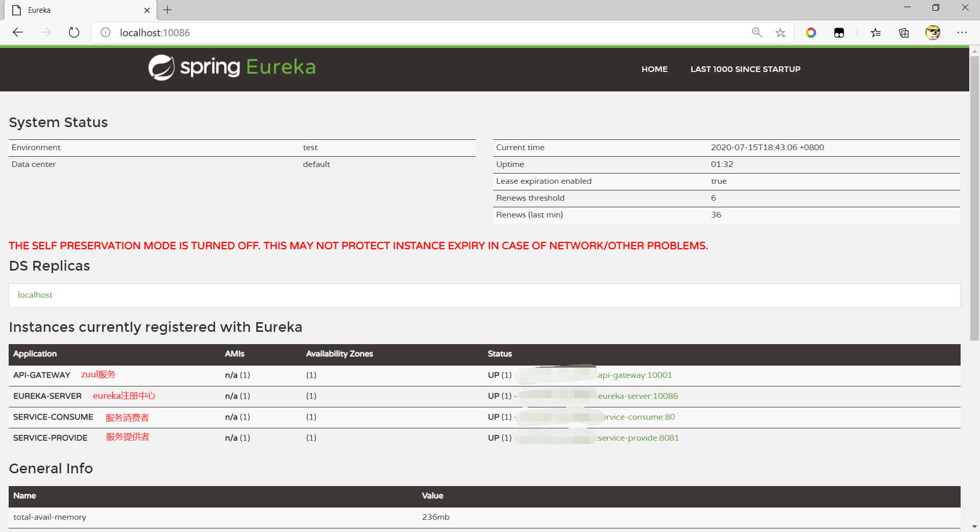Screen dimensions: 980x532
Task: Open the service-provide:8081 instance link
Action: [638, 438]
